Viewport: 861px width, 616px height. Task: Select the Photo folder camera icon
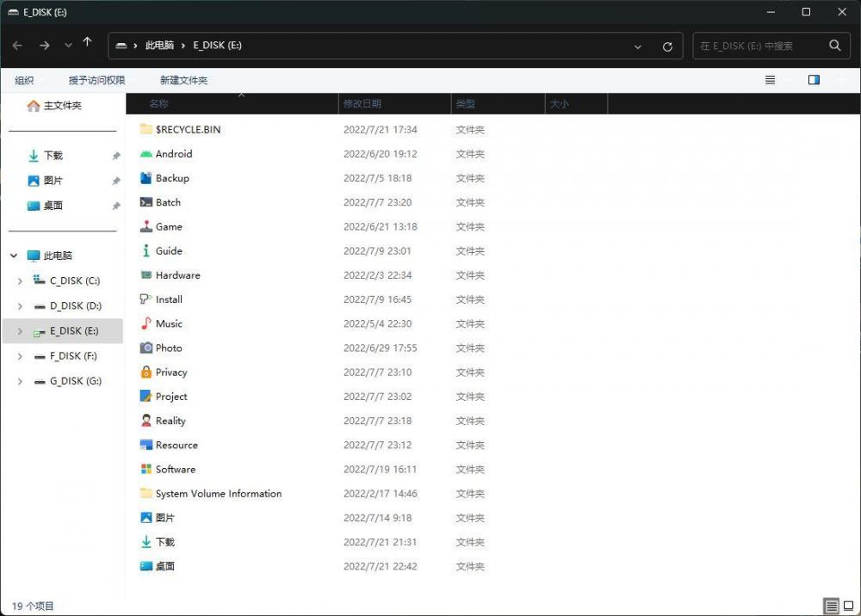coord(146,348)
